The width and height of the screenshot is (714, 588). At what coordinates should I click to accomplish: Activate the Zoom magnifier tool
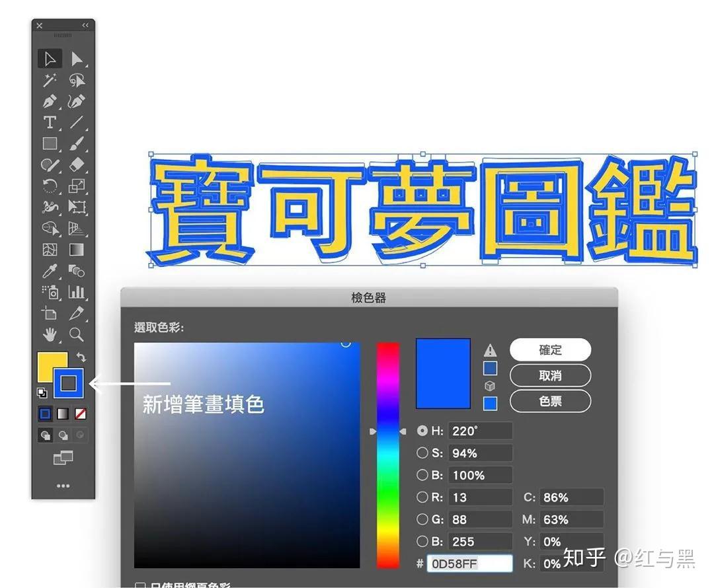pos(77,335)
